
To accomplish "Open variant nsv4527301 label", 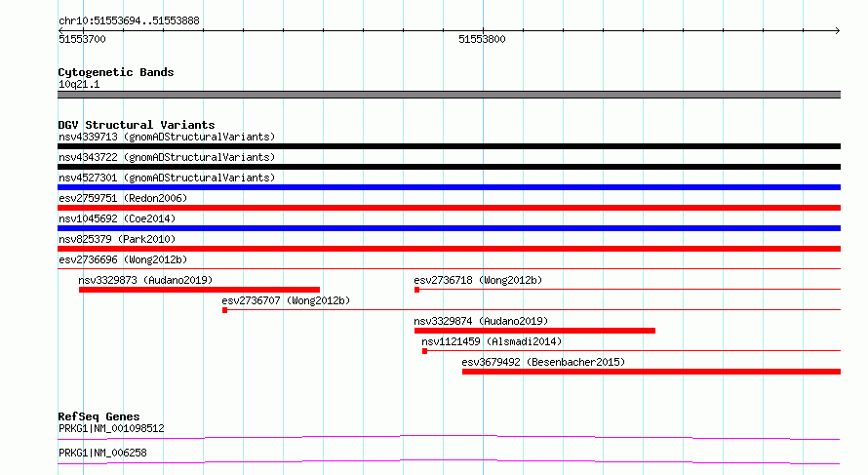I will [167, 178].
